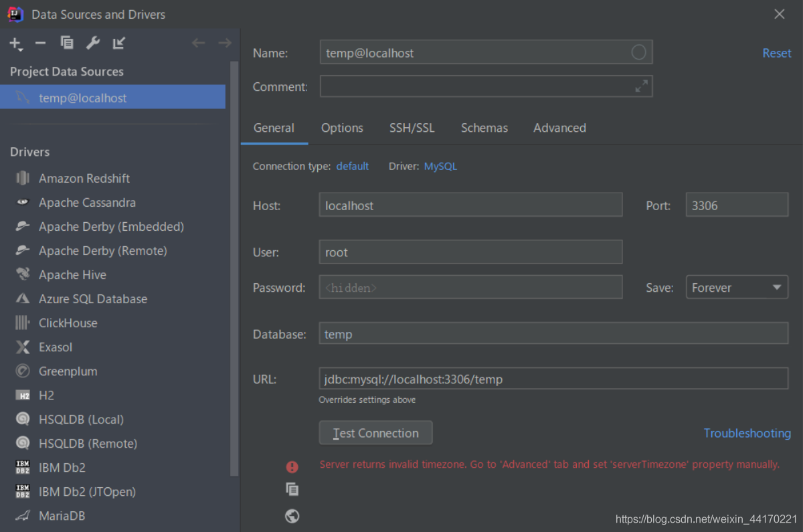Switch to the Options tab
The height and width of the screenshot is (532, 803).
coord(342,128)
